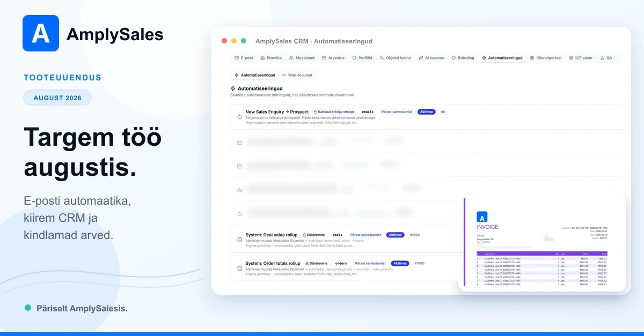644x336 pixels.
Task: Click Süsteemne lock badge in Order totals rollup row
Action: [316, 263]
